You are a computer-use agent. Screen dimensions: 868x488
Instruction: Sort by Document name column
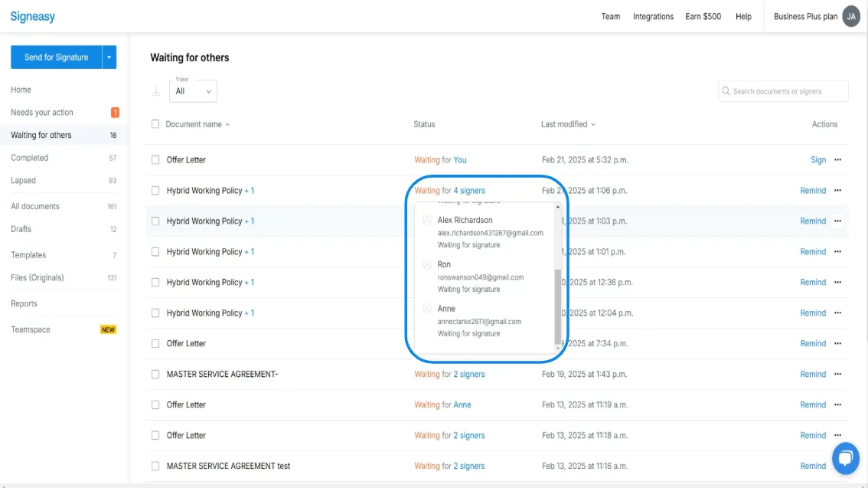pos(197,124)
